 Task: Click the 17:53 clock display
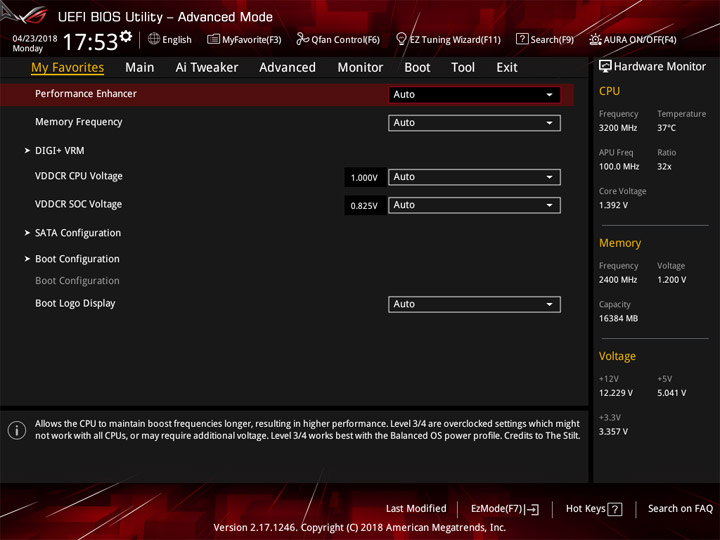tap(90, 42)
